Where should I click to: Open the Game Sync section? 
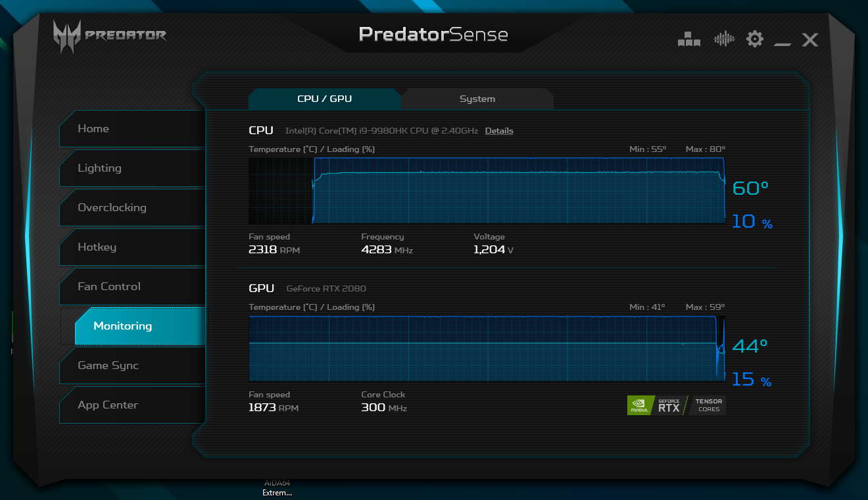[132, 365]
